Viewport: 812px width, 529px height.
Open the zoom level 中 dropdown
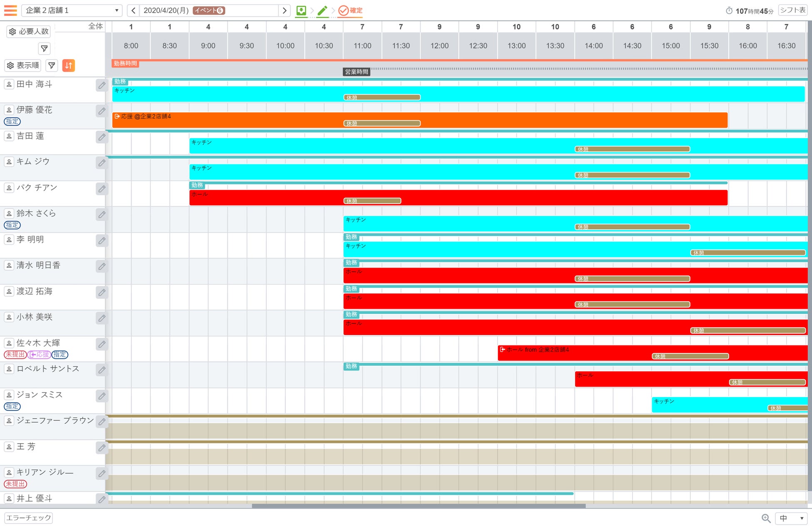point(791,518)
